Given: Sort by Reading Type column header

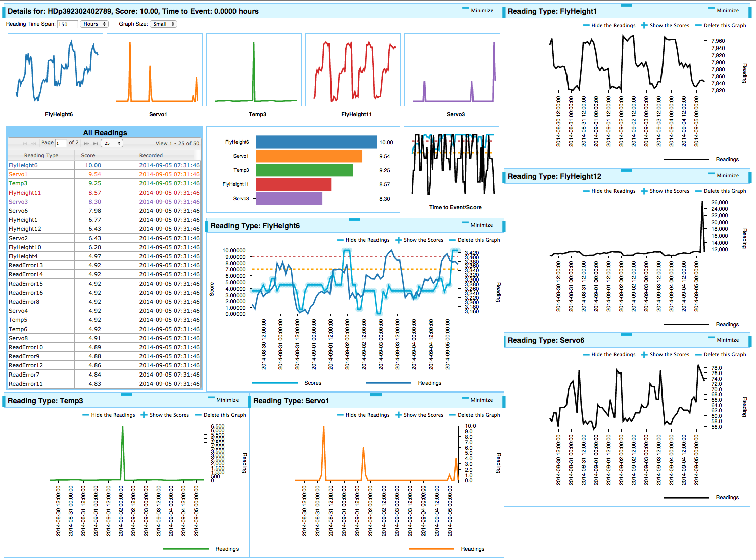Looking at the screenshot, I should 41,155.
